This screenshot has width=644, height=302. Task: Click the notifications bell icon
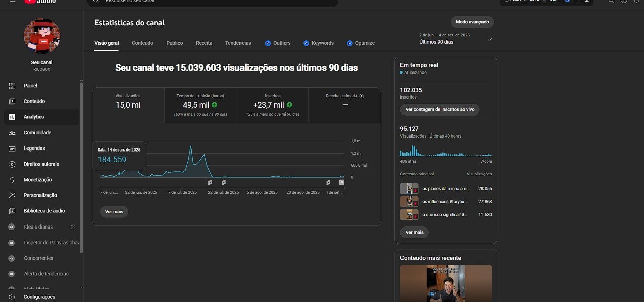pyautogui.click(x=637, y=1)
